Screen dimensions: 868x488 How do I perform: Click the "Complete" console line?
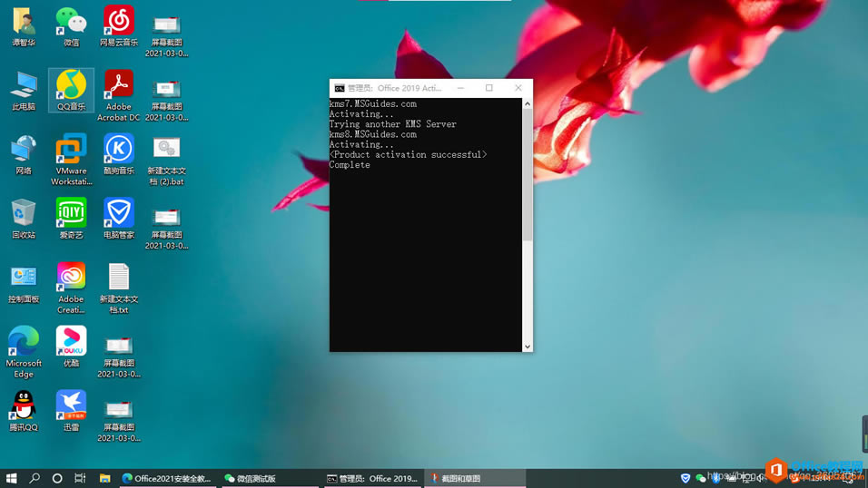point(350,165)
